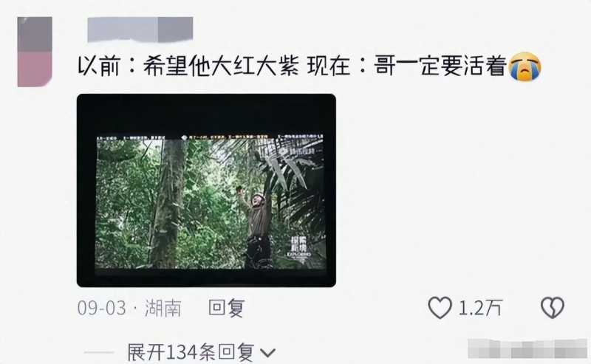Open the commenter's blurred username
The image size is (591, 364).
click(140, 30)
